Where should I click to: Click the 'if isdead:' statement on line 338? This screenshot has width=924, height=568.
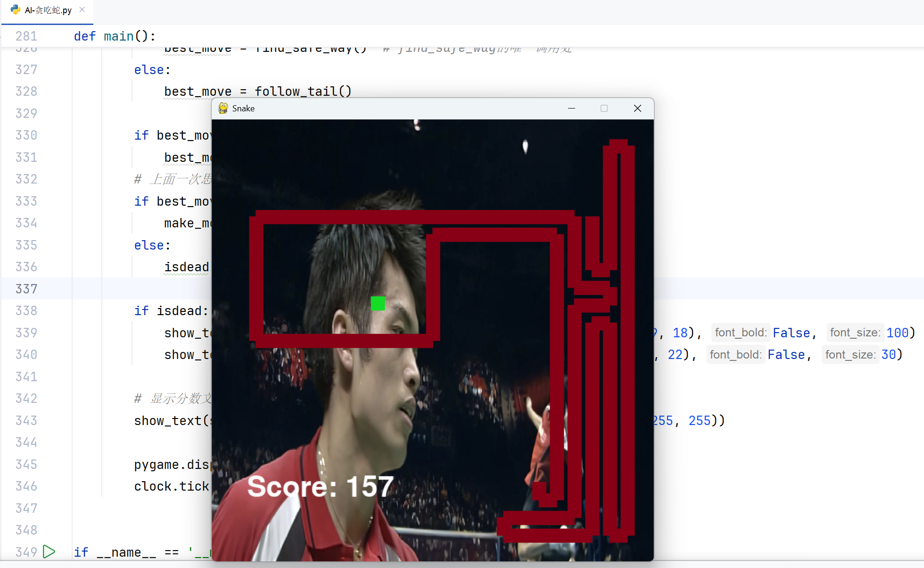(x=171, y=311)
